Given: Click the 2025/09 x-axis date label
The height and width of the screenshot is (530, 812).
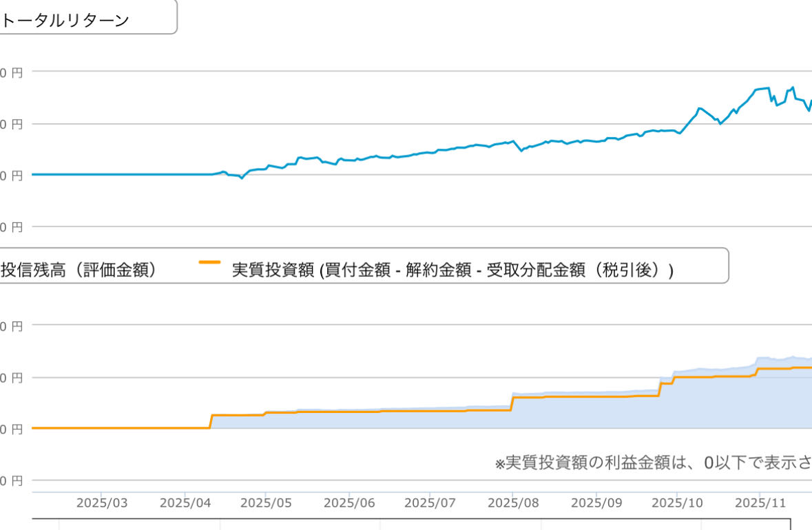Looking at the screenshot, I should [596, 502].
